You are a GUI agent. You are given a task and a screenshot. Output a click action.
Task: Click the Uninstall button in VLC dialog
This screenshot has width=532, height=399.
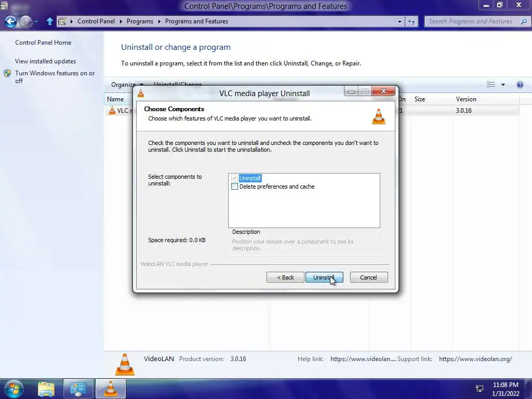[x=324, y=277]
